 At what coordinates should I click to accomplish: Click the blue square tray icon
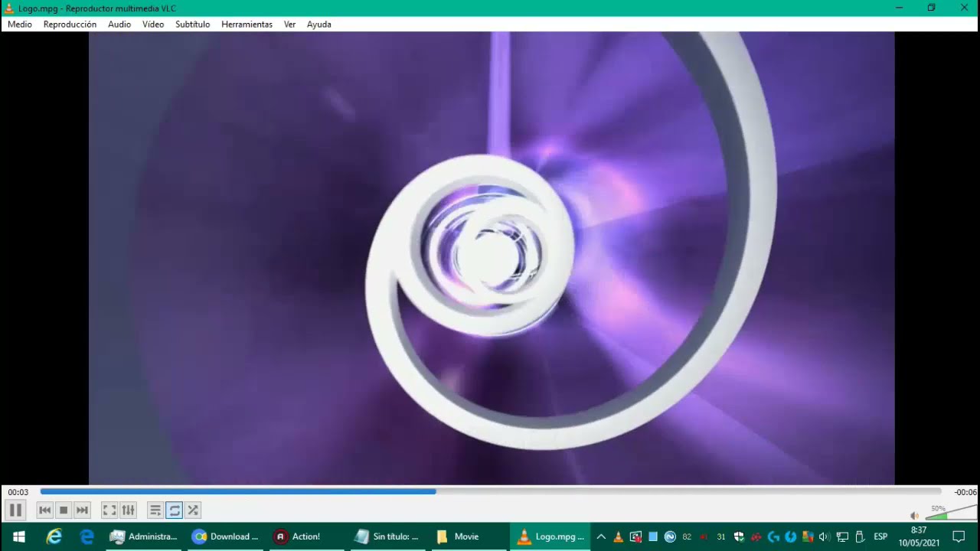tap(653, 536)
